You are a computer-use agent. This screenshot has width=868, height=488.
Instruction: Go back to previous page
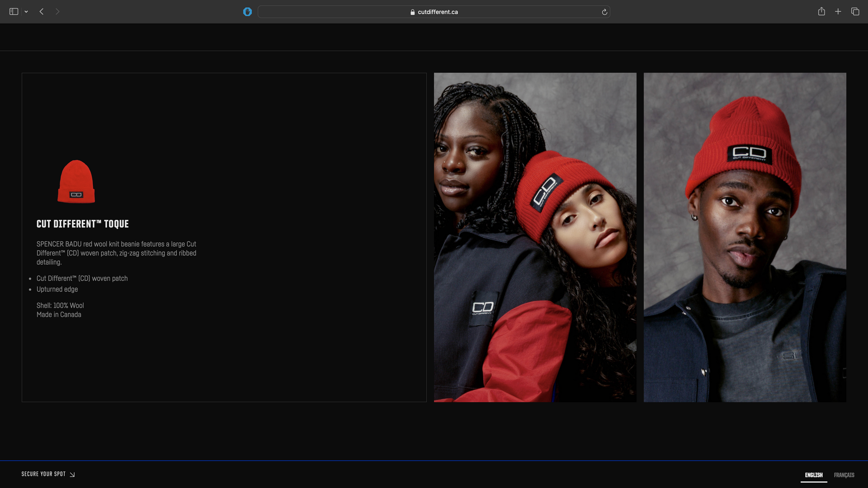tap(42, 12)
